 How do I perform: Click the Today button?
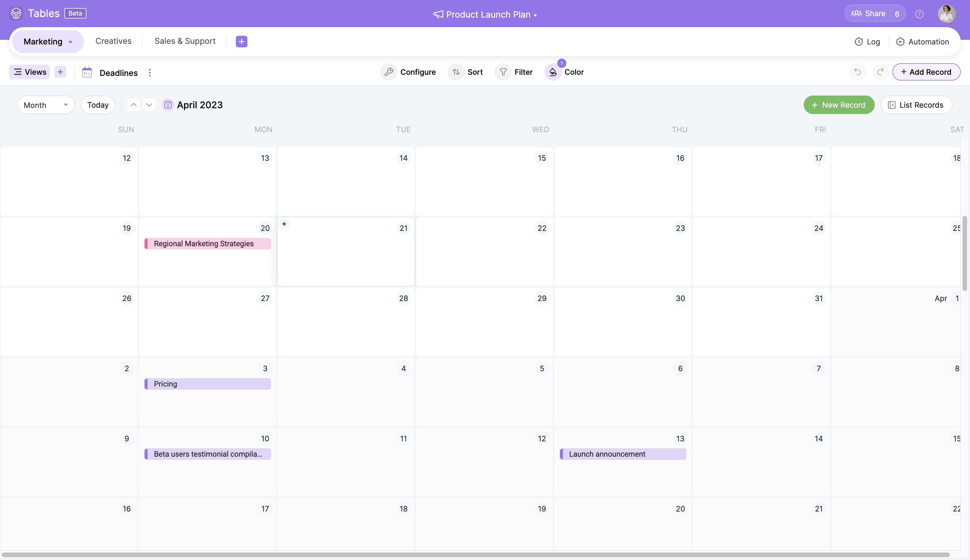coord(98,105)
